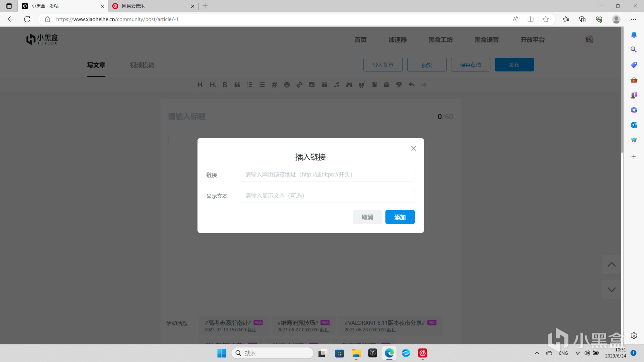Viewport: 644px width, 362px height.
Task: Click the hashtag topic icon
Action: tap(274, 85)
